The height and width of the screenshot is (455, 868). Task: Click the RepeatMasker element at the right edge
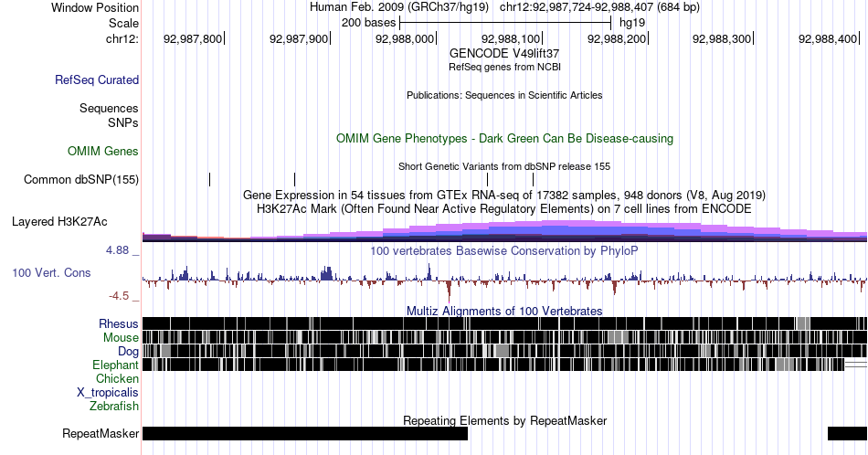(848, 433)
